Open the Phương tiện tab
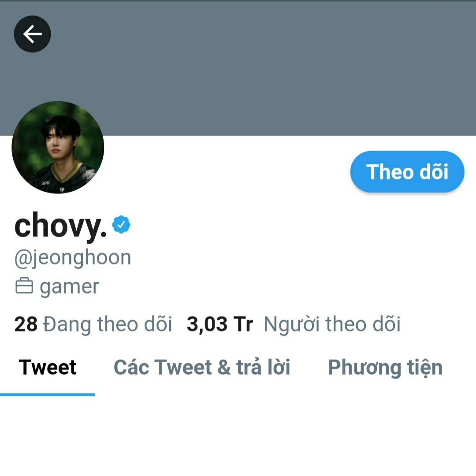This screenshot has height=476, width=476. [x=385, y=368]
